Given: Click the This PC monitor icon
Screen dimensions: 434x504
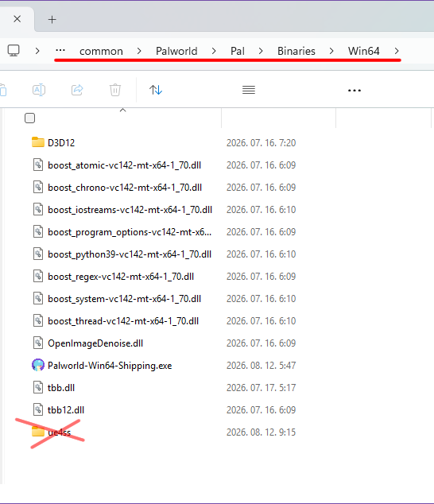Looking at the screenshot, I should pyautogui.click(x=14, y=50).
